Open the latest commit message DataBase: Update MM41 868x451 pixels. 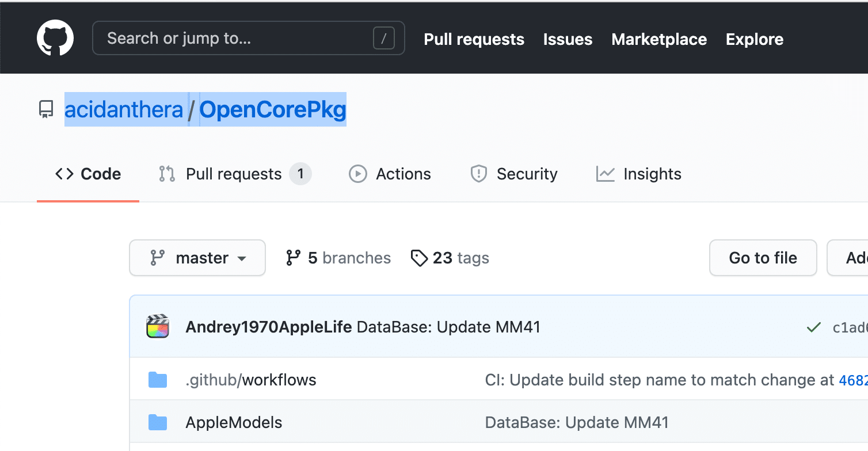pyautogui.click(x=449, y=327)
